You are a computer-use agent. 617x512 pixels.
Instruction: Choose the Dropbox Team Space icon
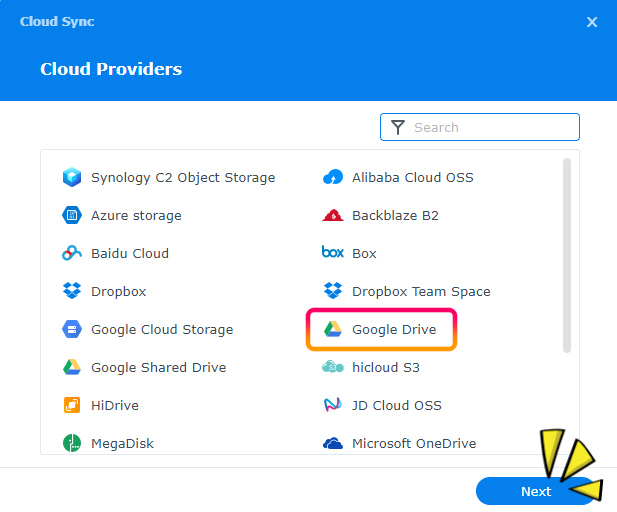coord(333,291)
